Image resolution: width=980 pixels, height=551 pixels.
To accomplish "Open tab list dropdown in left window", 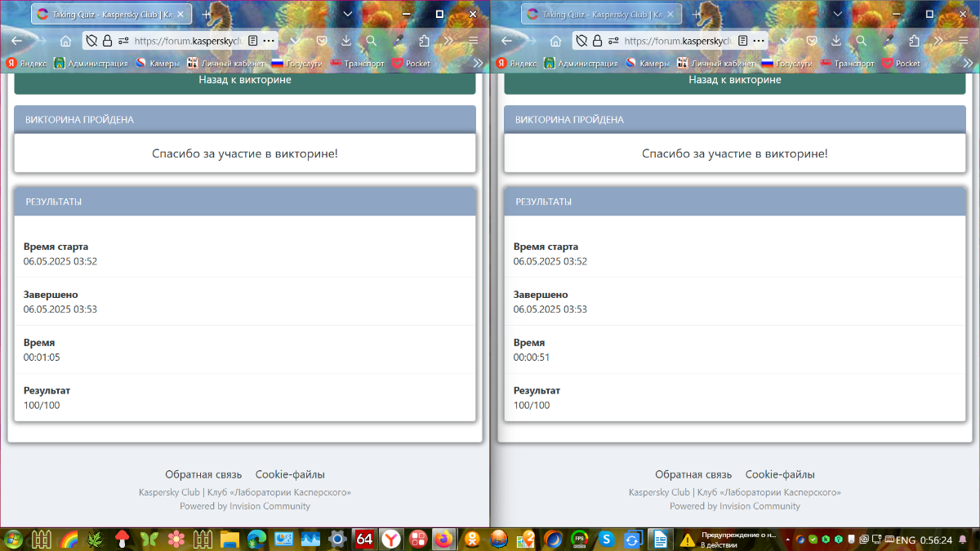I will (347, 14).
